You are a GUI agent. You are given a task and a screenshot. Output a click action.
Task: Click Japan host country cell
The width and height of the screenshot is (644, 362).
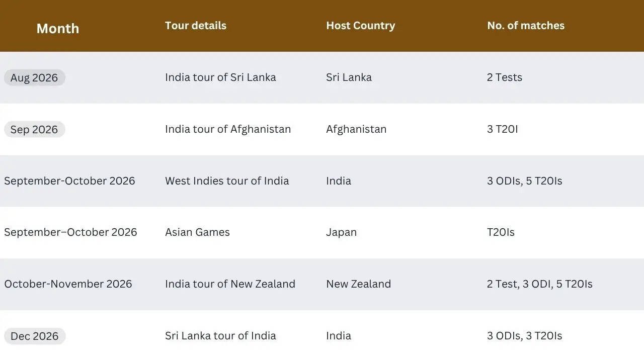coord(341,232)
